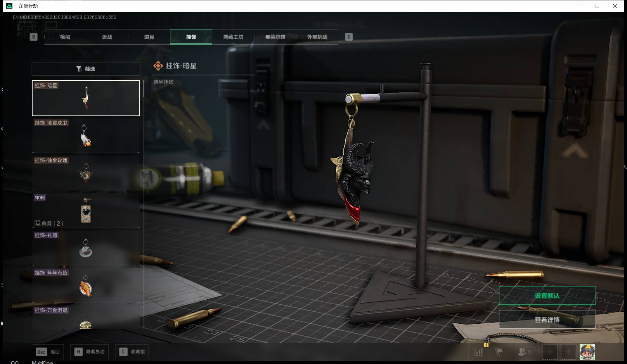Image resolution: width=627 pixels, height=364 pixels.
Task: Click the 暗星挂饰 description text
Action: tap(163, 82)
